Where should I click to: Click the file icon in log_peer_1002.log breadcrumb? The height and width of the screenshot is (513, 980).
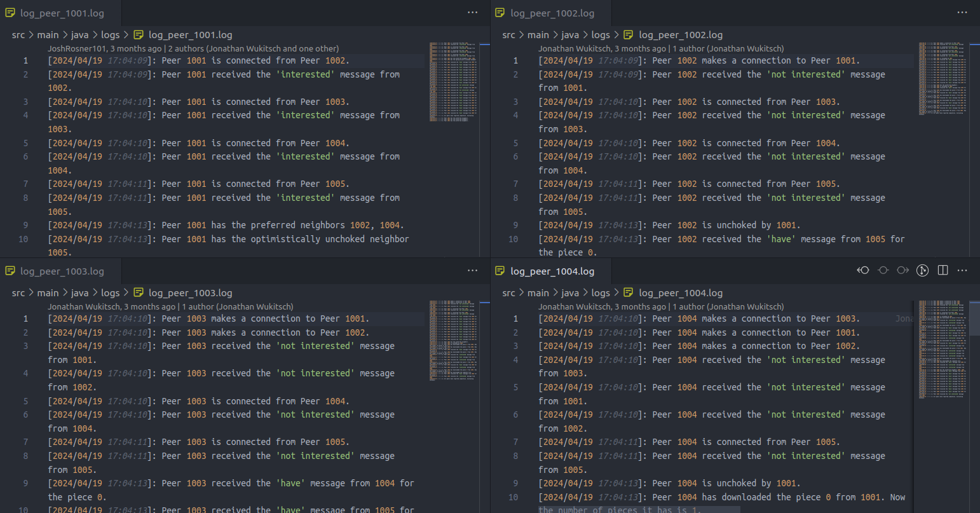[x=629, y=35]
